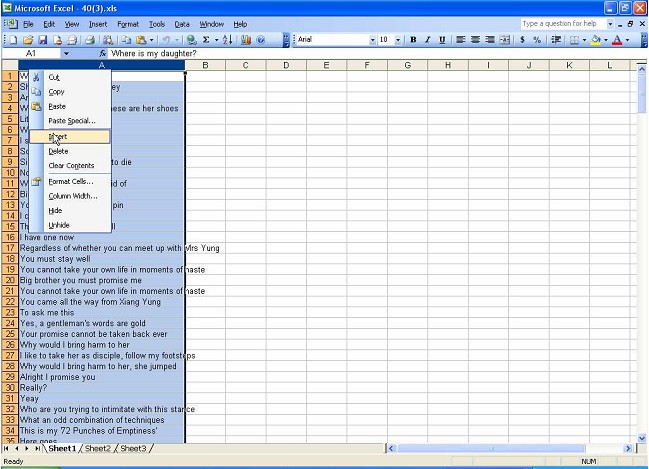
Task: Expand the Borders dropdown arrow
Action: click(584, 40)
